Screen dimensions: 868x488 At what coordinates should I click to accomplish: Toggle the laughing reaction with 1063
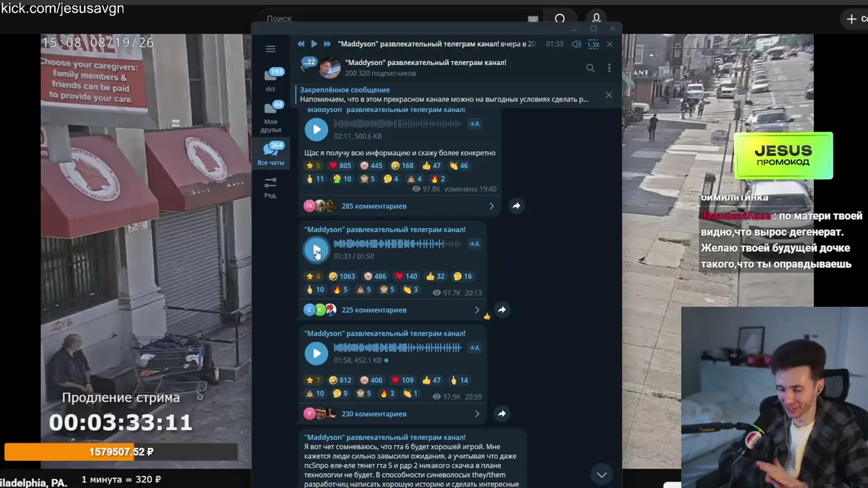pos(342,276)
